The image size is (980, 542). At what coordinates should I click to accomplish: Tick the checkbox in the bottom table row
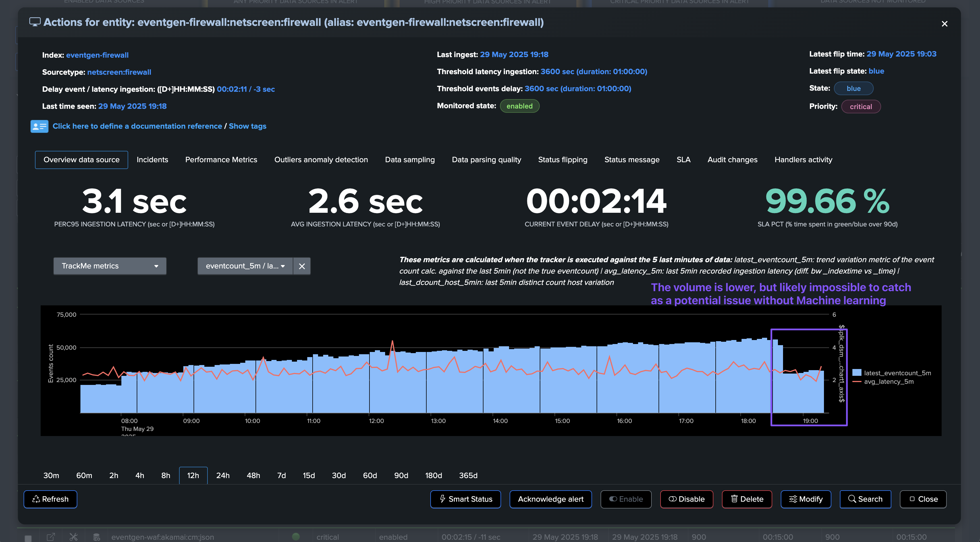pos(28,537)
